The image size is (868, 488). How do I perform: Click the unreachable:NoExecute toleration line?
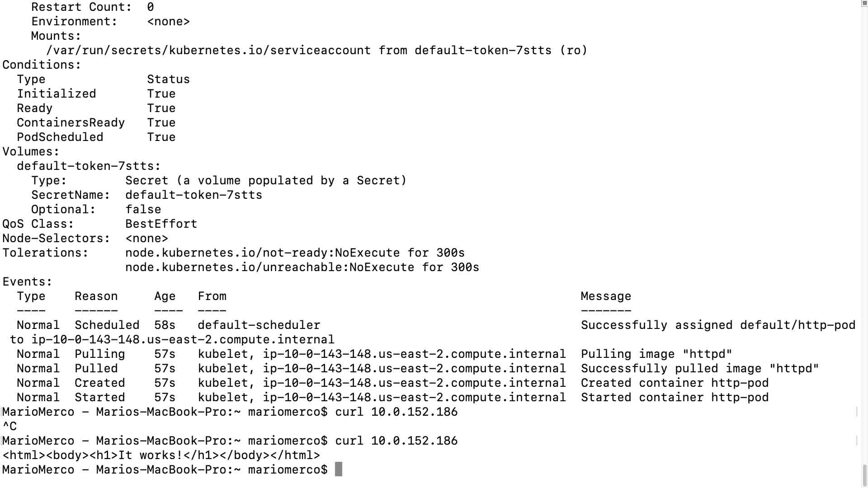(x=302, y=267)
